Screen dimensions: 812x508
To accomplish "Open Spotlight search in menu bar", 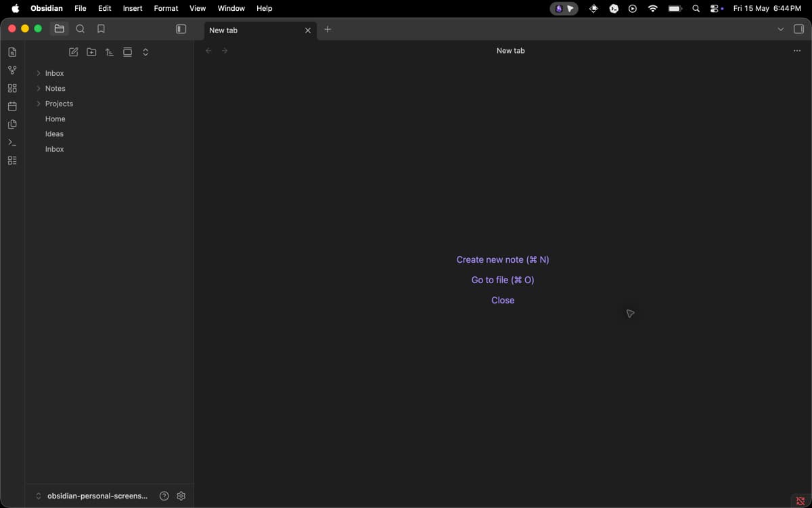I will 696,8.
